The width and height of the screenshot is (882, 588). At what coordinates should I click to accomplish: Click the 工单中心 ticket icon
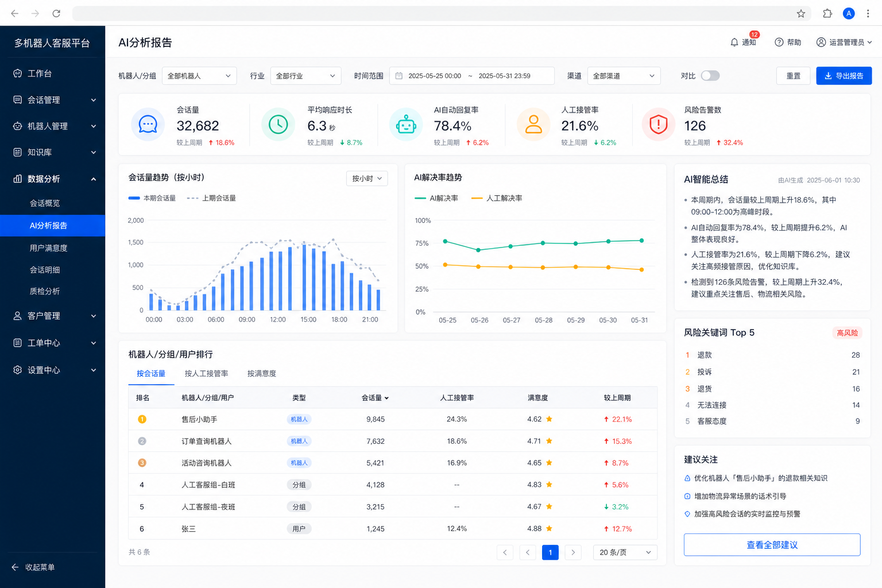point(18,343)
